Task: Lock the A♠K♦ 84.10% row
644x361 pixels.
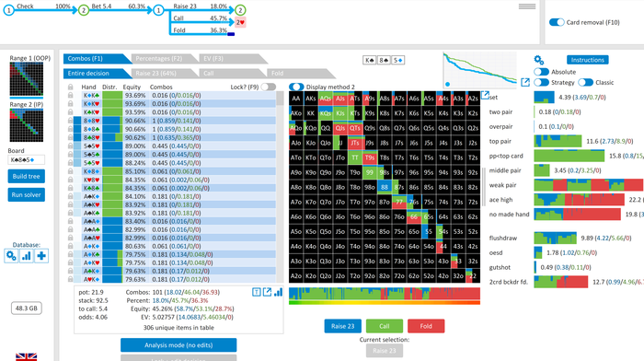Action: 70,196
